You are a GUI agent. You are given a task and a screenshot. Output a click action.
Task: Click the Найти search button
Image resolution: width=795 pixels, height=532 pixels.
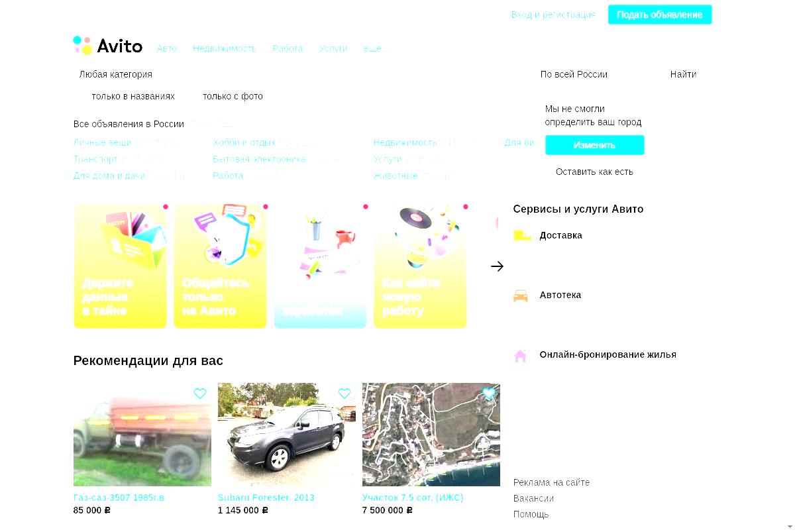[x=683, y=74]
